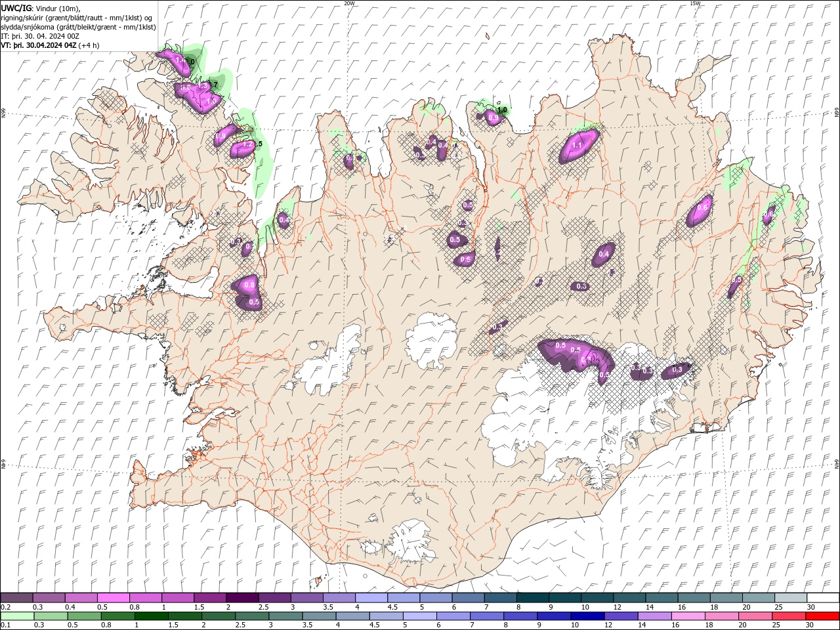Select the '0.6' snowfall value in the east

point(702,207)
